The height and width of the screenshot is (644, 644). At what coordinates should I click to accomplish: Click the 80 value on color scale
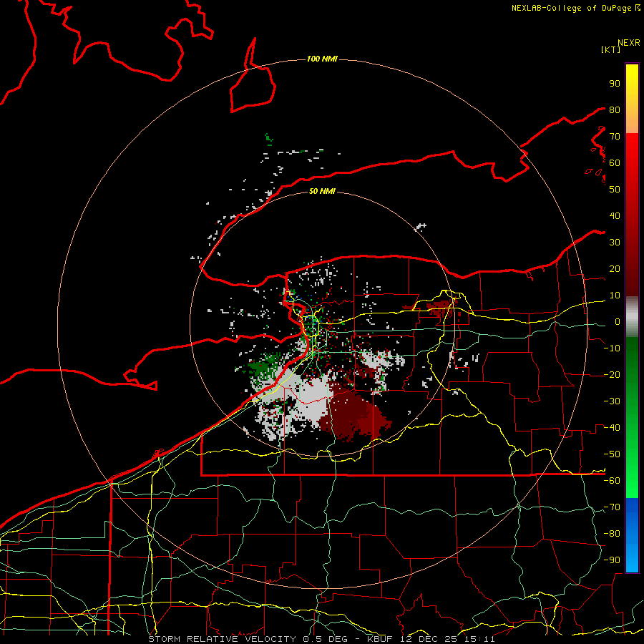[615, 110]
